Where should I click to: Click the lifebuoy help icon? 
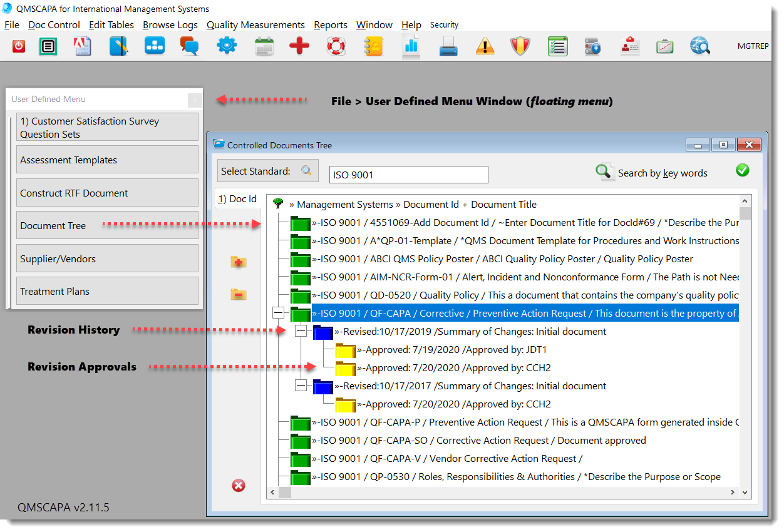336,45
